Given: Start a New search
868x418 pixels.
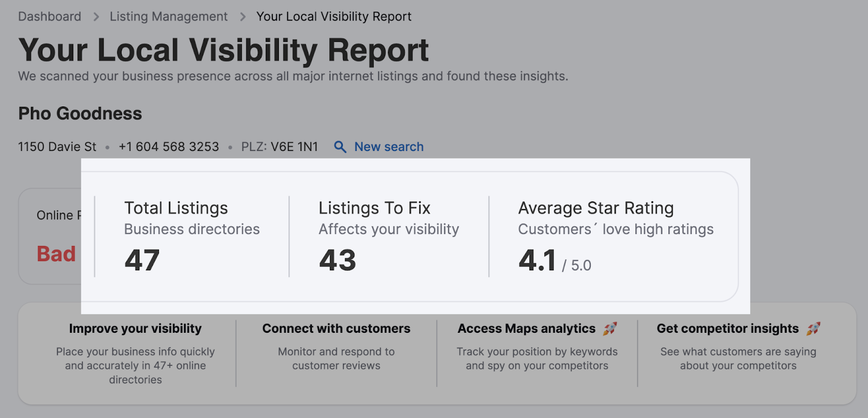Looking at the screenshot, I should coord(388,147).
